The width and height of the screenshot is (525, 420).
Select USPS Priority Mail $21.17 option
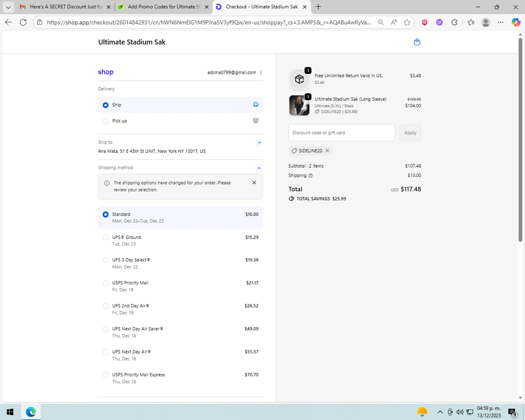pyautogui.click(x=181, y=286)
